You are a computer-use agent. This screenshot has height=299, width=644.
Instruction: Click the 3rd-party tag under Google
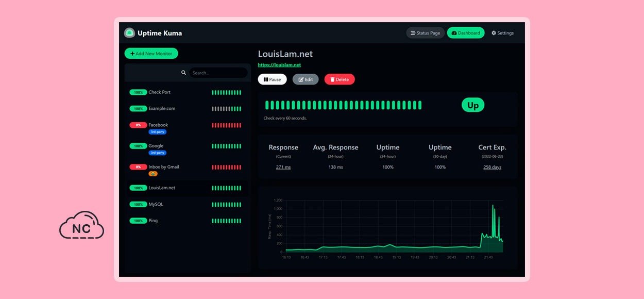click(x=157, y=153)
